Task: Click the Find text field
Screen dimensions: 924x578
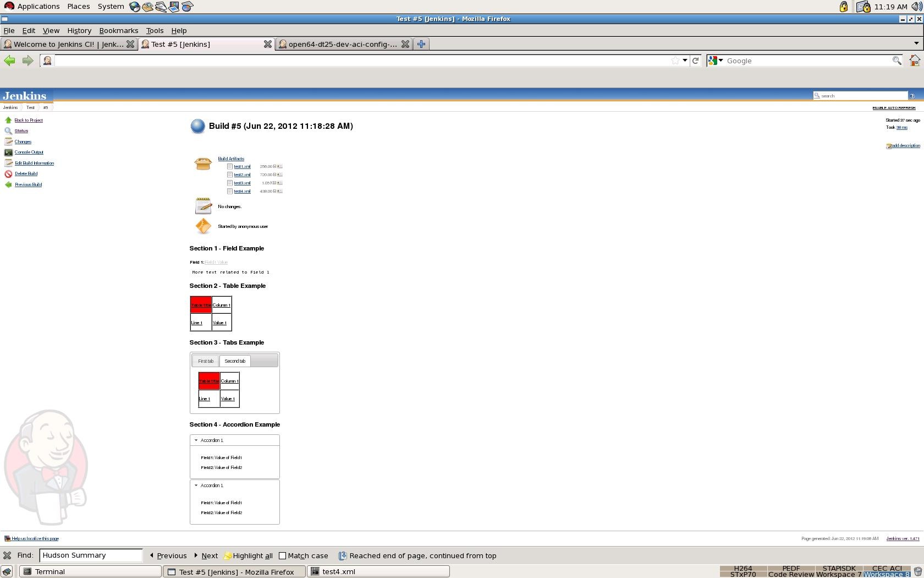Action: 91,555
